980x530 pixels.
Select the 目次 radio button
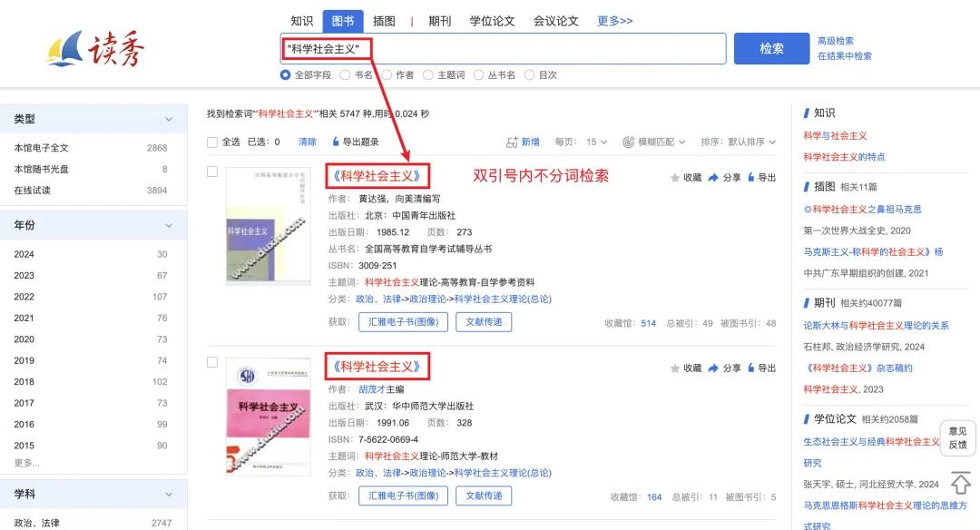529,75
